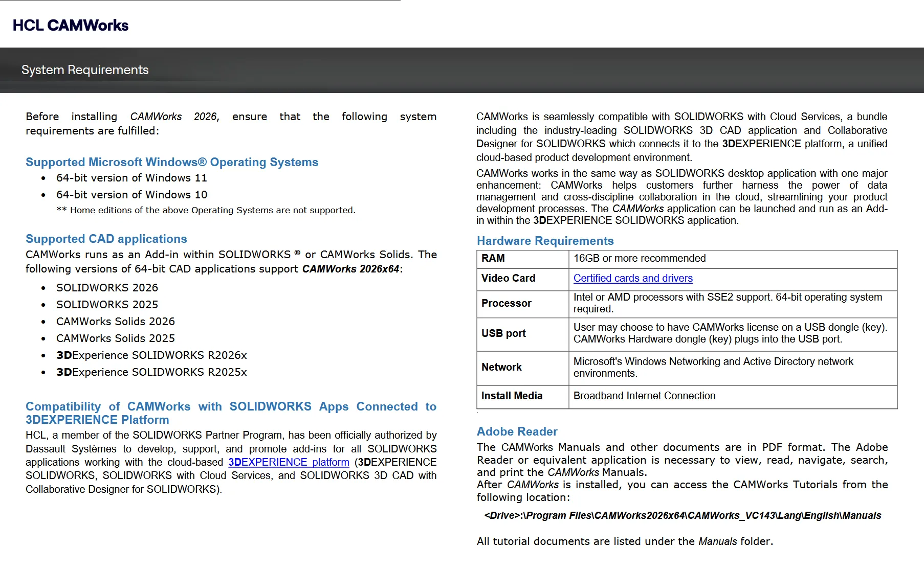This screenshot has width=924, height=570.
Task: Click the USB dongle license description cell
Action: coord(733,334)
